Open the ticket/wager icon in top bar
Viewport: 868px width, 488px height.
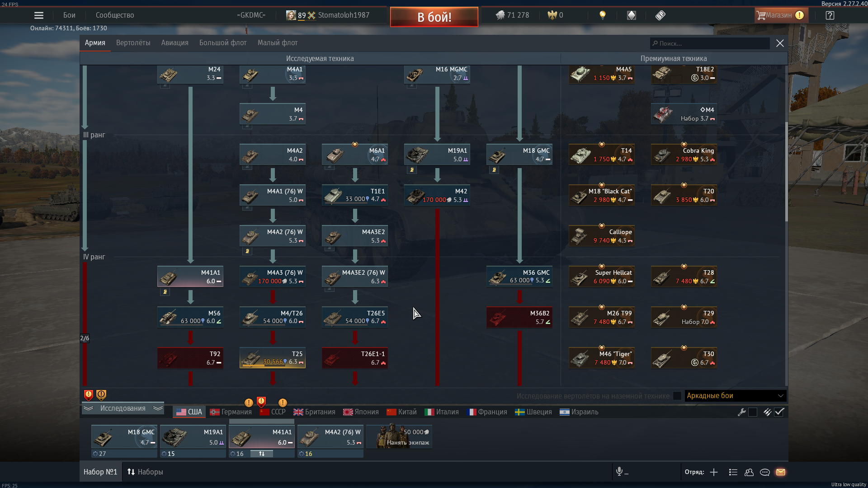tap(660, 15)
